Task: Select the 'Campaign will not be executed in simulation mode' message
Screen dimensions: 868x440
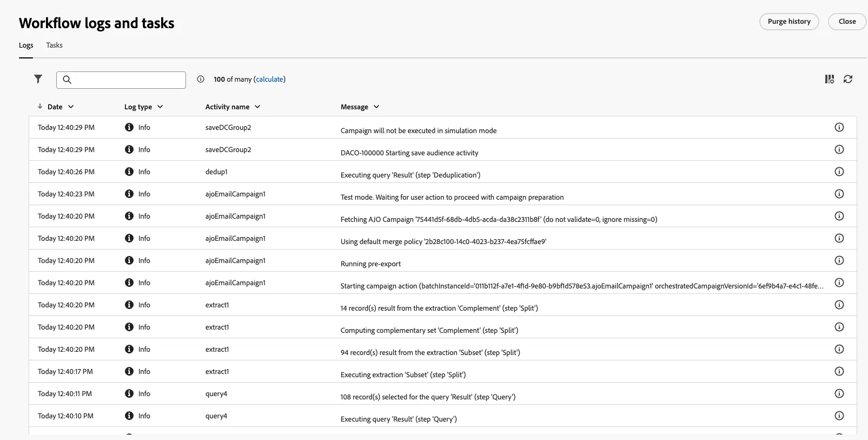Action: [x=419, y=130]
